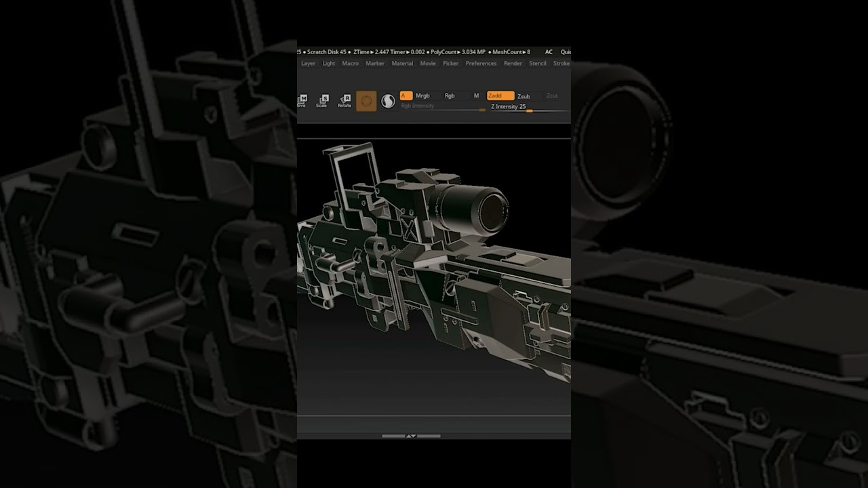
Task: Toggle the M material mode
Action: click(x=476, y=96)
